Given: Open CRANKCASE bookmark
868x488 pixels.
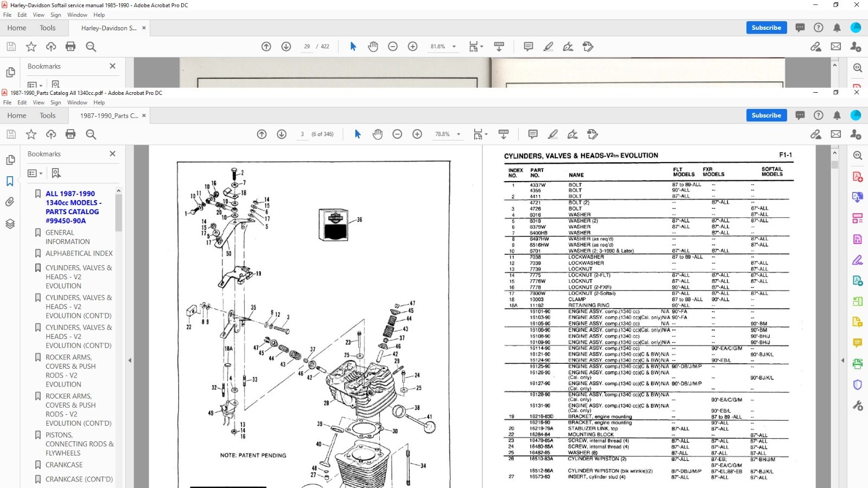Looking at the screenshot, I should coord(64,465).
